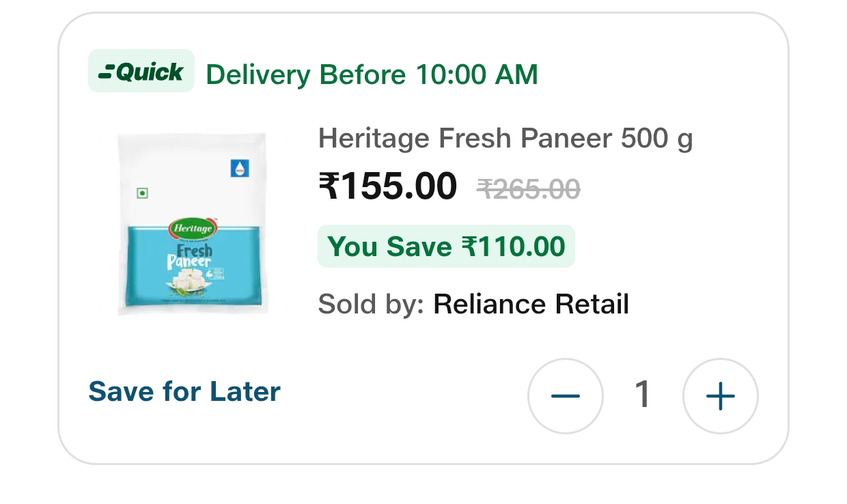Tap the Delivery Before 10:00 AM text
The image size is (847, 504).
point(372,74)
